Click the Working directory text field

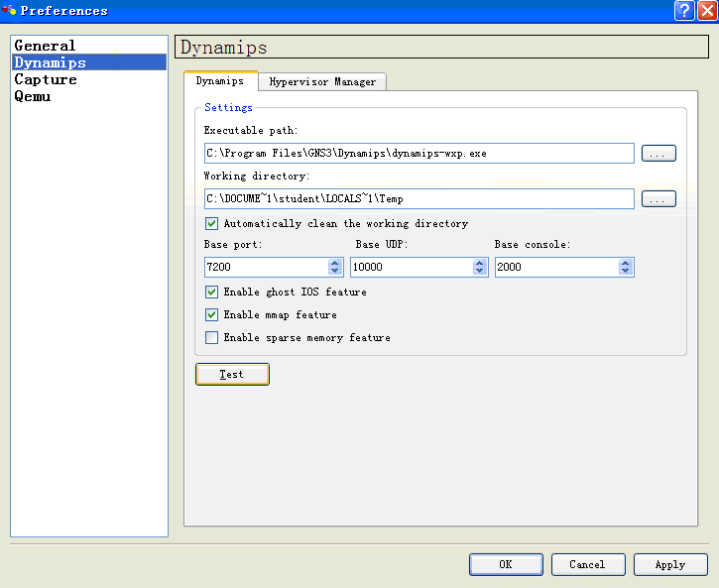[x=419, y=198]
